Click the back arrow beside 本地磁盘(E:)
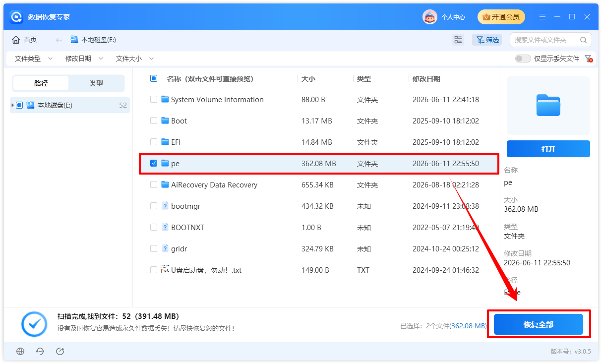 tap(59, 40)
